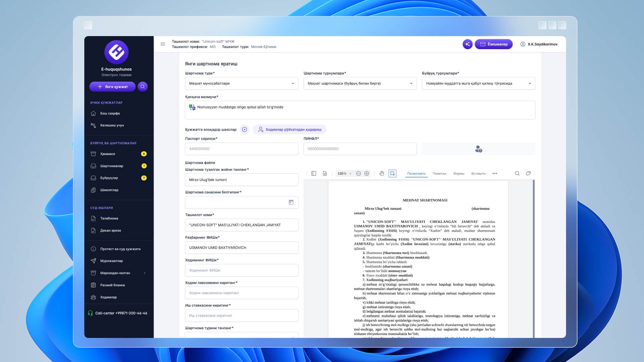Open the comments panel icon in viewer
The width and height of the screenshot is (644, 362).
528,173
